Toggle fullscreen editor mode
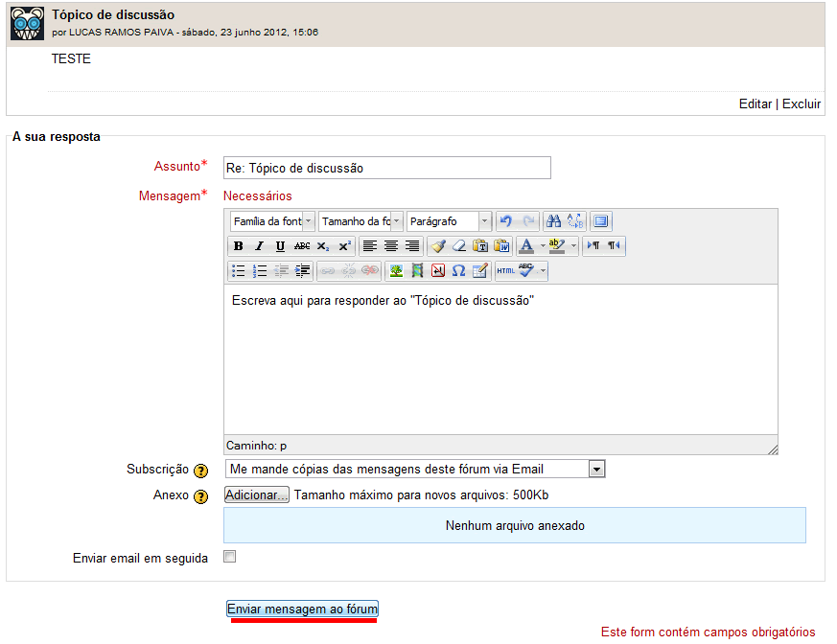 (600, 220)
